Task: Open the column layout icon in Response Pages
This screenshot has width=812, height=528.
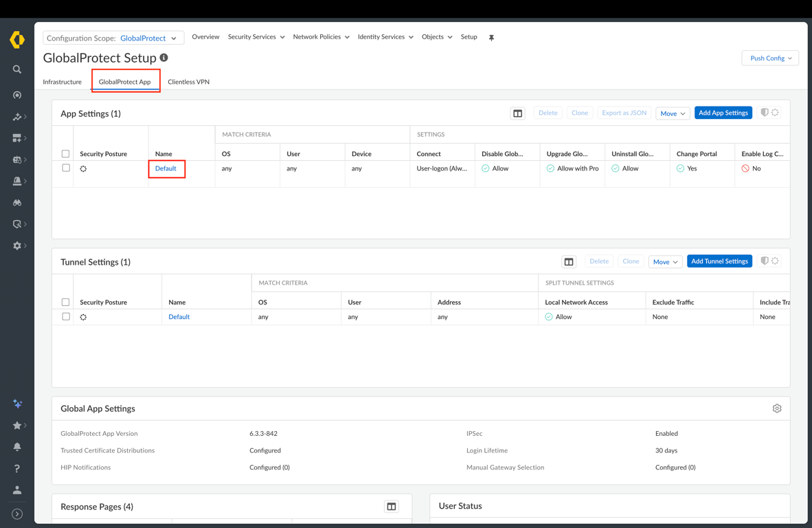Action: (x=392, y=506)
